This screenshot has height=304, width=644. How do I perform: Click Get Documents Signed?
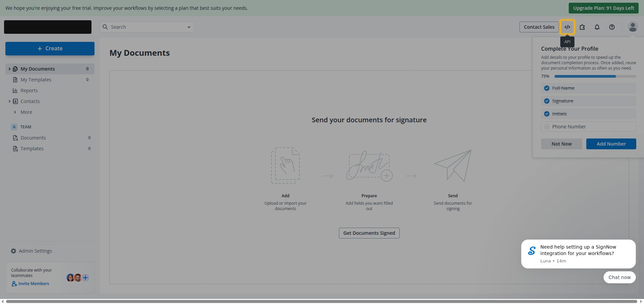pos(369,233)
